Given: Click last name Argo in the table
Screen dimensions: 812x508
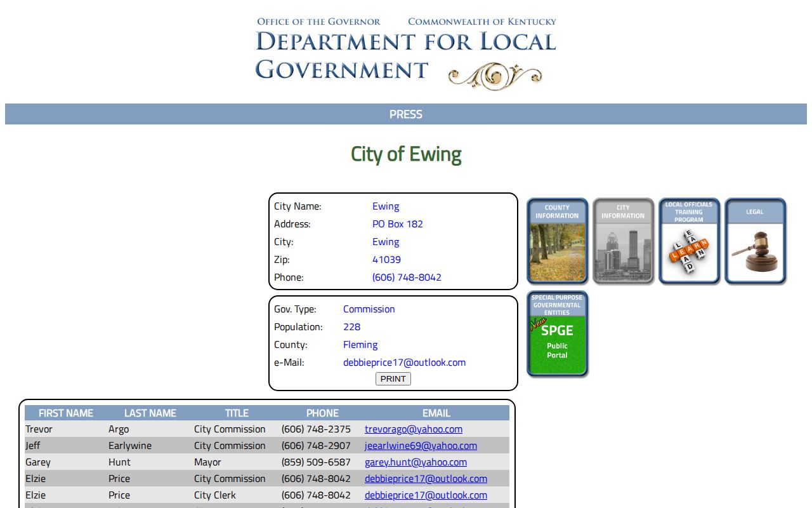Looking at the screenshot, I should (x=119, y=429).
